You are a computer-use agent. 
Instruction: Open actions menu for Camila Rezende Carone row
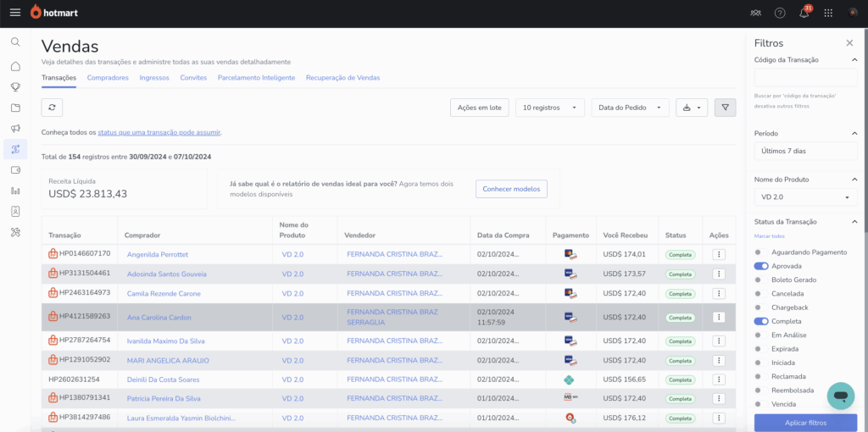coord(719,293)
